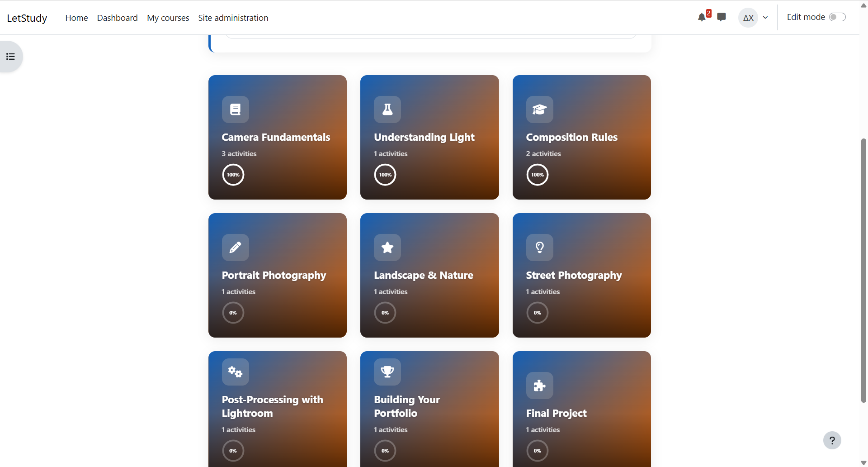Viewport: 868px width, 467px height.
Task: Navigate to Site administration
Action: pos(233,18)
